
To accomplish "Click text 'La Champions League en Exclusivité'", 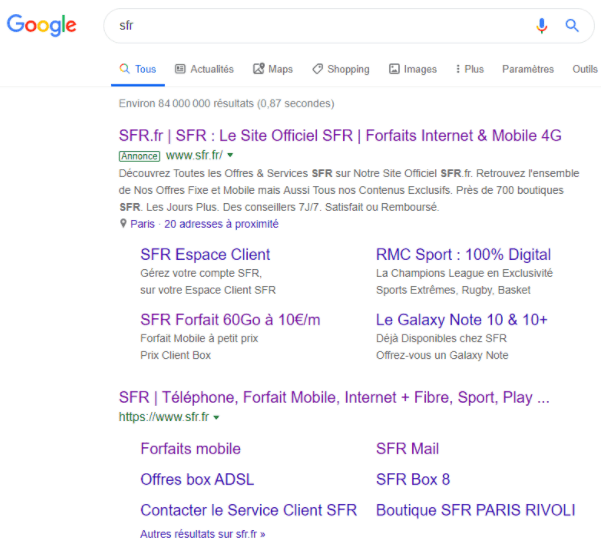I will (465, 273).
